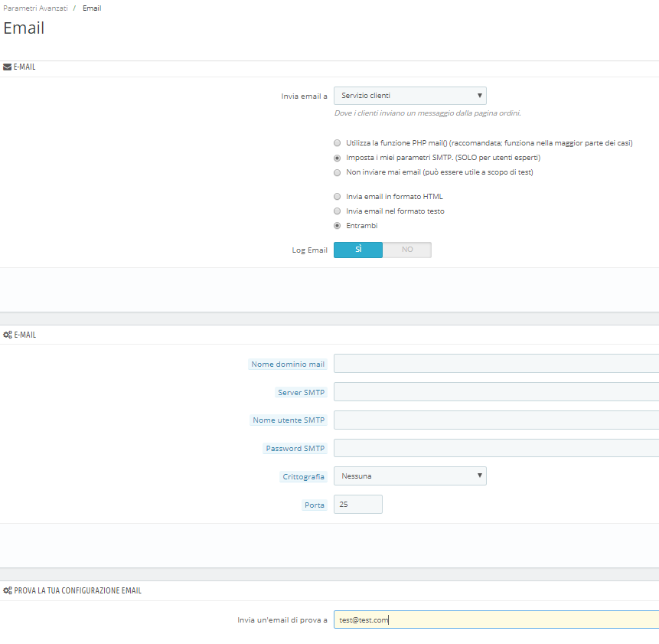Image resolution: width=659 pixels, height=644 pixels.
Task: Click the Nome dominio mail label
Action: (x=288, y=364)
